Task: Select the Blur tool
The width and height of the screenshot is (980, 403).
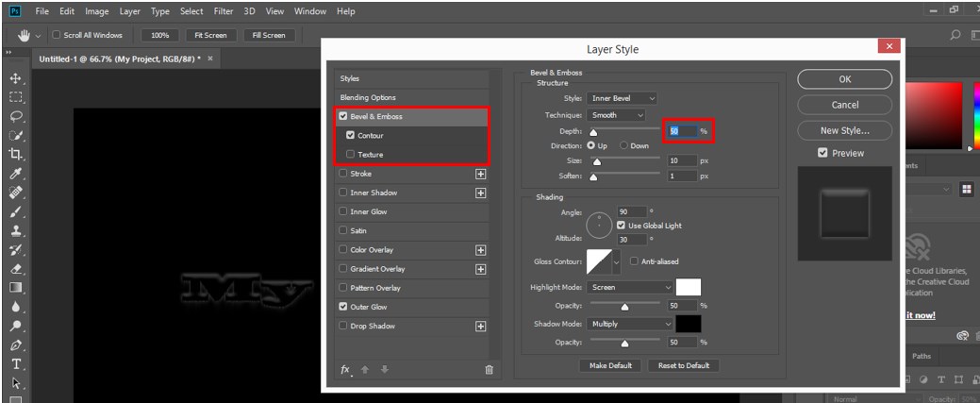Action: click(x=16, y=307)
